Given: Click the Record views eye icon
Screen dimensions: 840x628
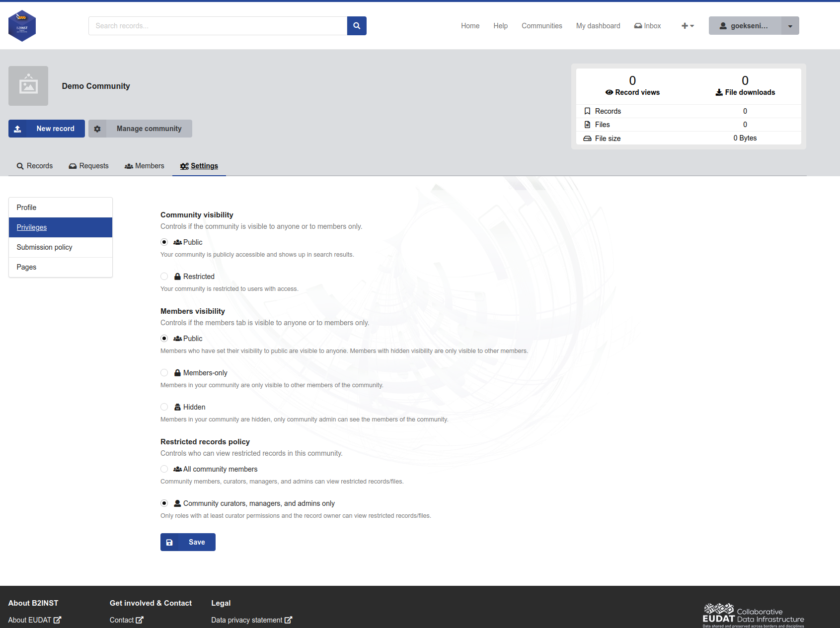Looking at the screenshot, I should [609, 92].
